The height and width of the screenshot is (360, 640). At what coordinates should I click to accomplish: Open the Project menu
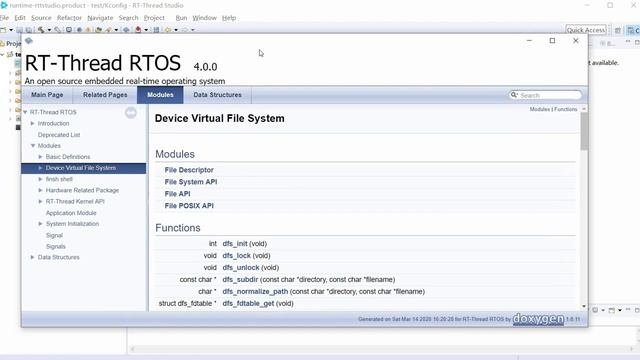[x=154, y=18]
